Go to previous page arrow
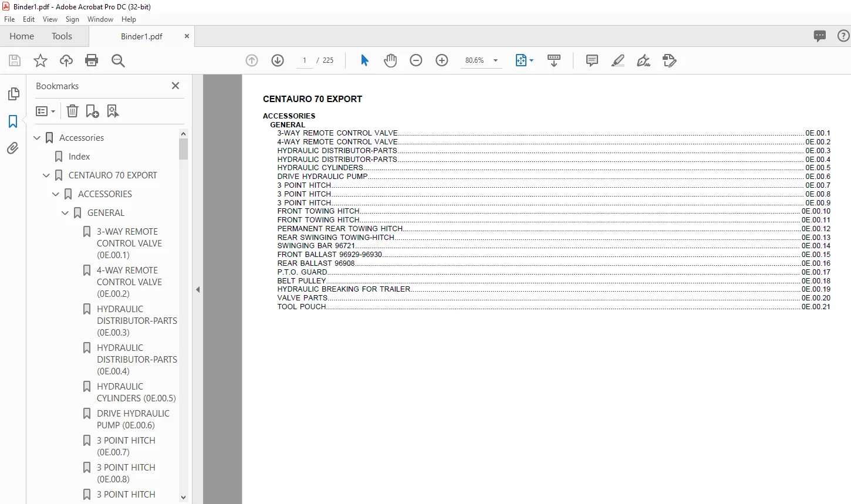 (x=252, y=60)
